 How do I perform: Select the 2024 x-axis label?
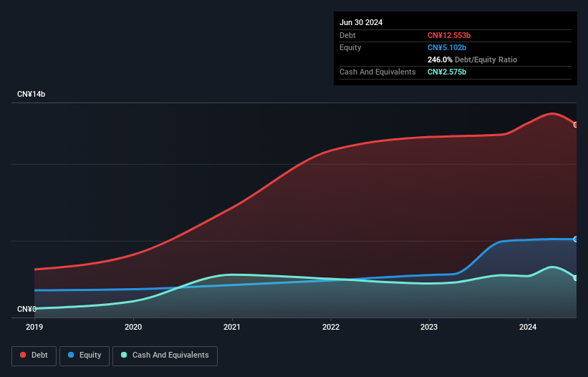click(x=528, y=327)
